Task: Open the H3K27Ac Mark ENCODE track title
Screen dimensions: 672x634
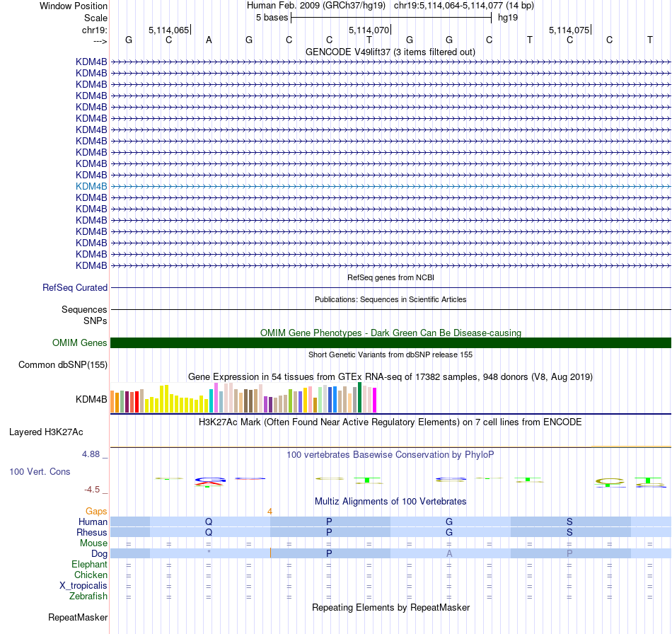Action: [x=390, y=422]
